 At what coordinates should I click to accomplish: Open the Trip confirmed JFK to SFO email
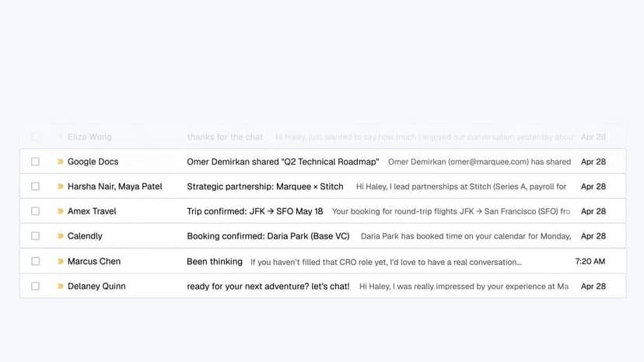(x=323, y=211)
